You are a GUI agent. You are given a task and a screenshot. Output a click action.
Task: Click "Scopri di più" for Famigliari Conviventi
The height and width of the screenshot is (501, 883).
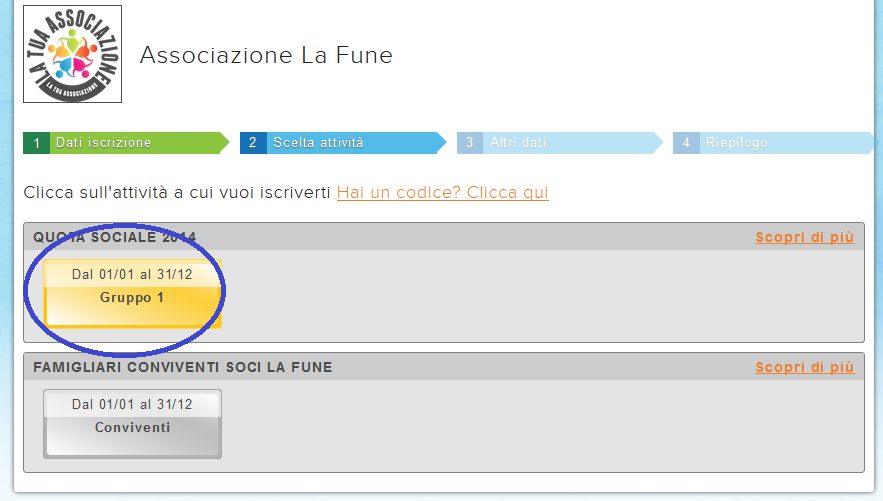(x=804, y=367)
